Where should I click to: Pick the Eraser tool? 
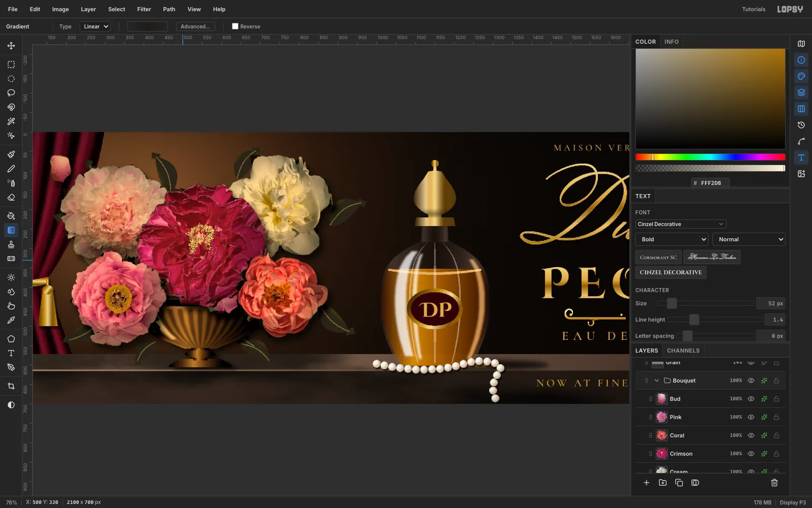[x=11, y=197]
